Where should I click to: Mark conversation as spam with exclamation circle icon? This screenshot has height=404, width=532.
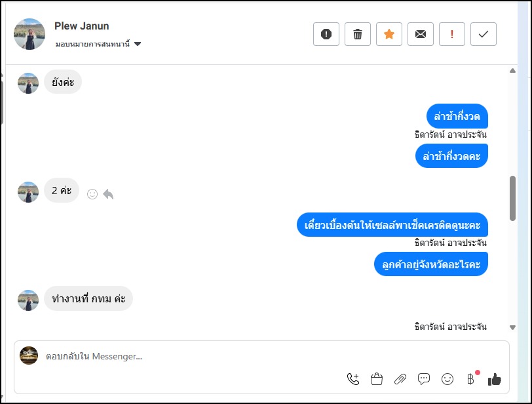(326, 34)
